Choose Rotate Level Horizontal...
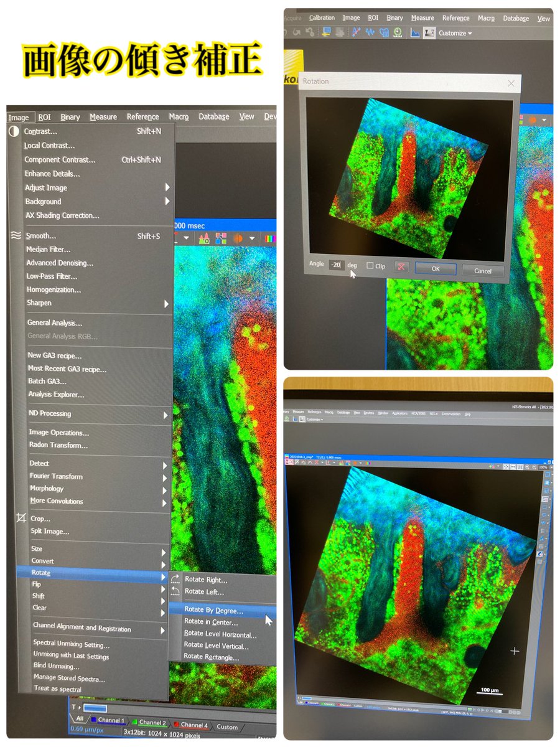Screen dimensions: 560x747 click(220, 635)
